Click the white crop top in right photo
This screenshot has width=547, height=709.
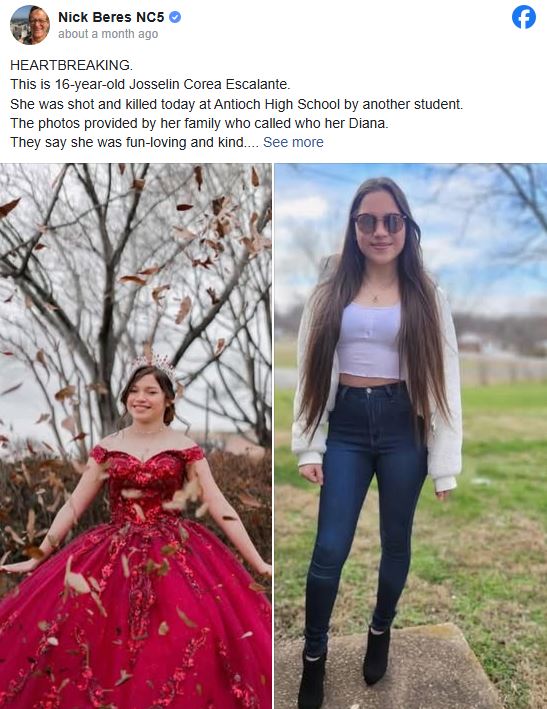[x=370, y=340]
